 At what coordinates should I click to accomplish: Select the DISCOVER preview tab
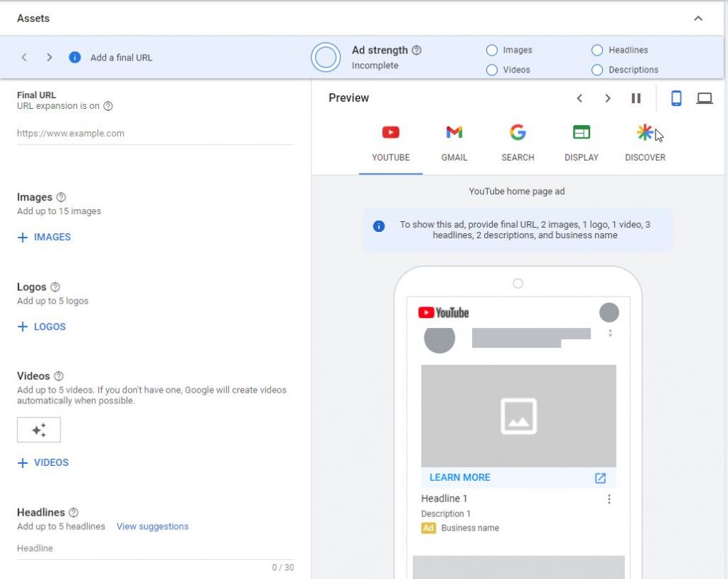click(645, 144)
